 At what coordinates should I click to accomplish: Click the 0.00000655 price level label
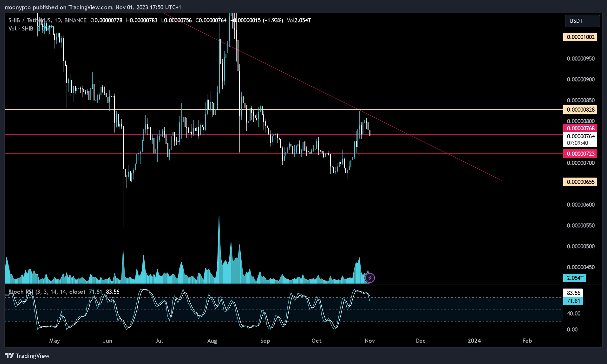580,182
